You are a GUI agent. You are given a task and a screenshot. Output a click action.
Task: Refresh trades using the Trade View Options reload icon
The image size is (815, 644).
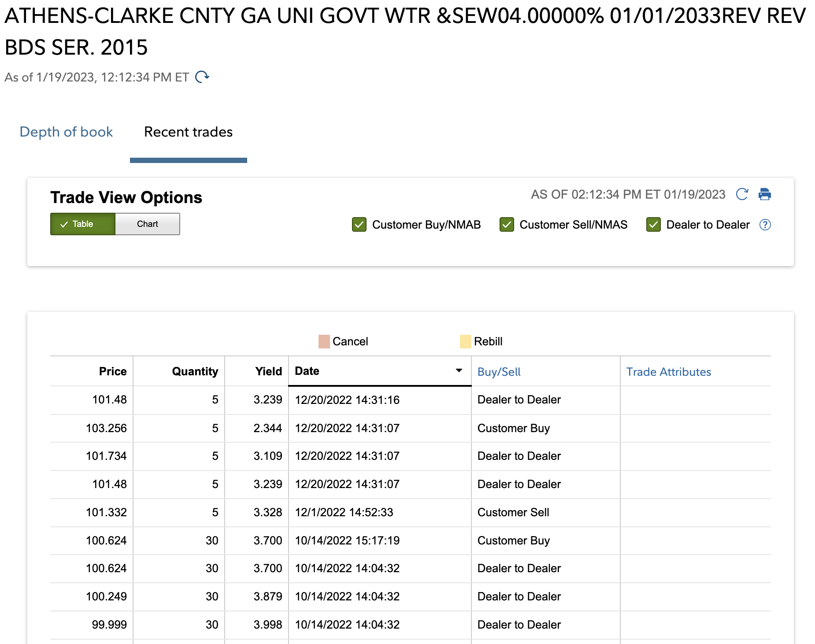742,194
